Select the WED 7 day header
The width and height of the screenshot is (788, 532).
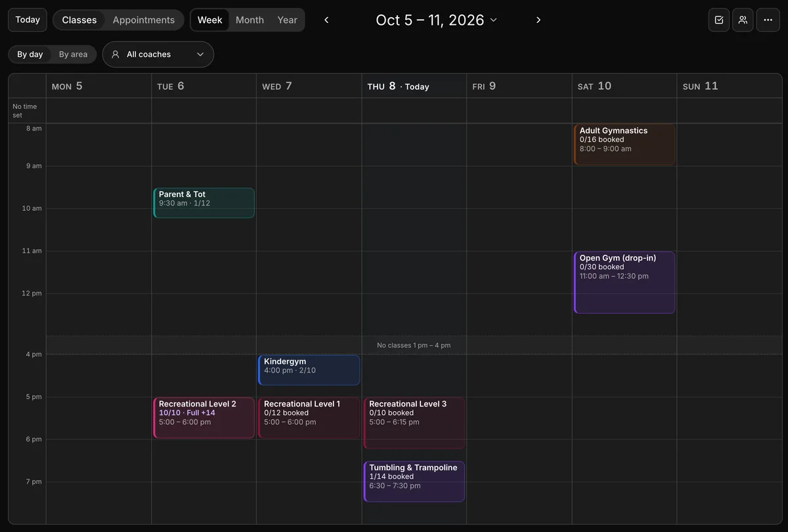pyautogui.click(x=309, y=86)
